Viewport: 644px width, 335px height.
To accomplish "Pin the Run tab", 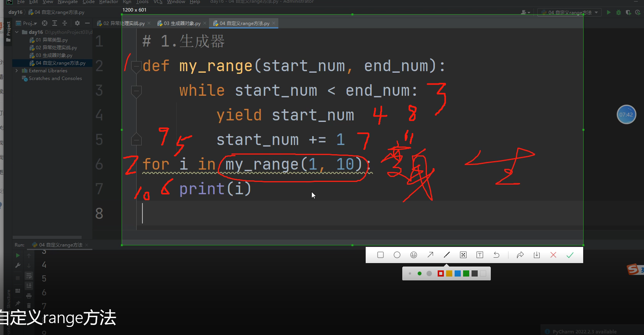I will [18, 303].
